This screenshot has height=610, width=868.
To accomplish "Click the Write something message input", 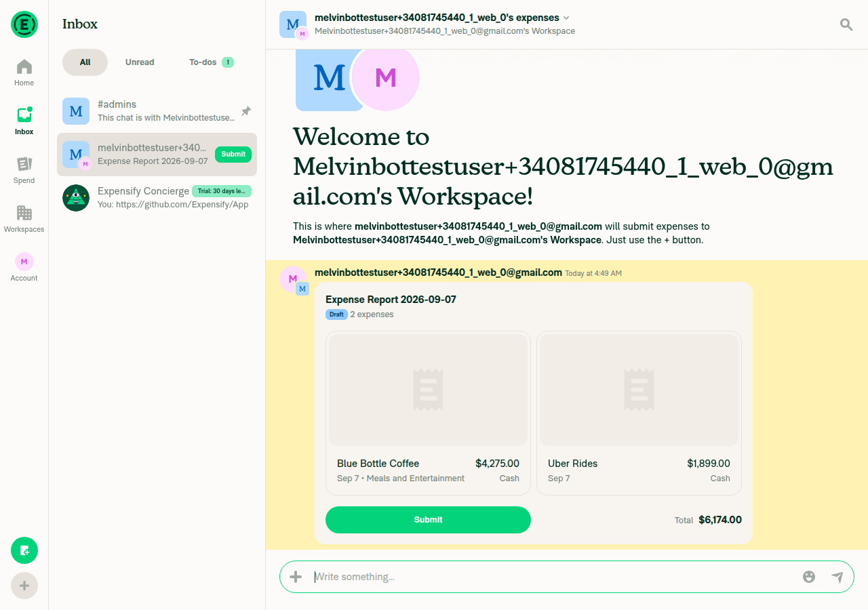I will pos(553,577).
